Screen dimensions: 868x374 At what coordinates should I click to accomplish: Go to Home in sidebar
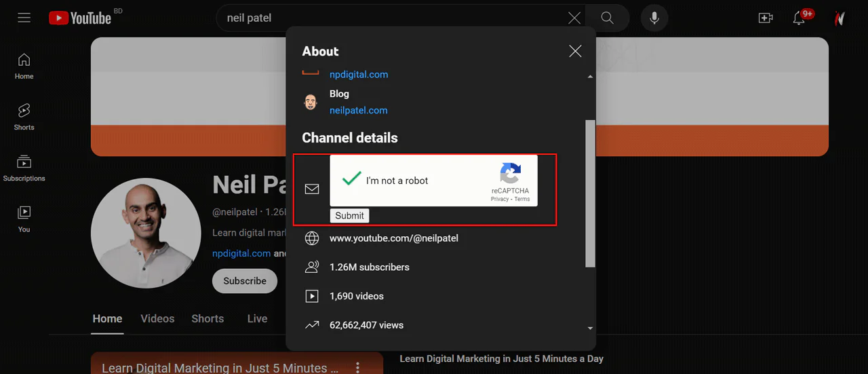24,66
